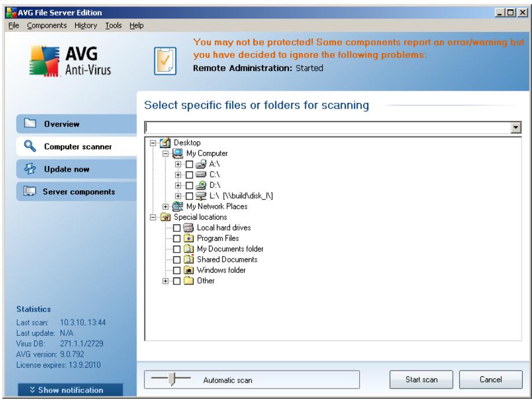Click the Desktop icon in tree
The height and width of the screenshot is (400, 532).
(x=165, y=143)
